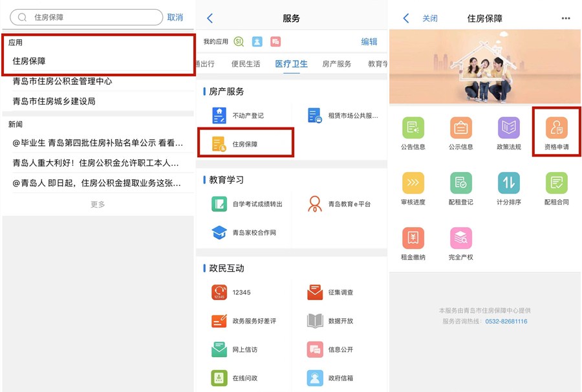The image size is (582, 392).
Task: Open 政策法规 icon
Action: [508, 128]
